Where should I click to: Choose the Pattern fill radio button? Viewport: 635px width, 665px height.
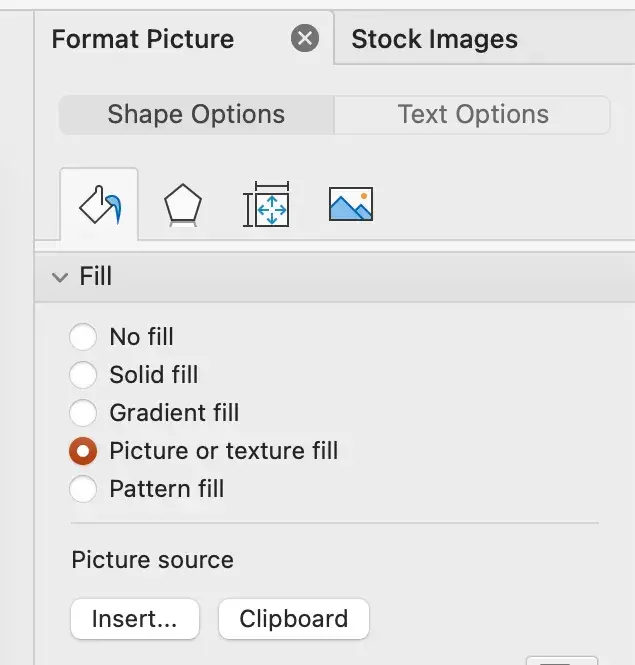(84, 489)
